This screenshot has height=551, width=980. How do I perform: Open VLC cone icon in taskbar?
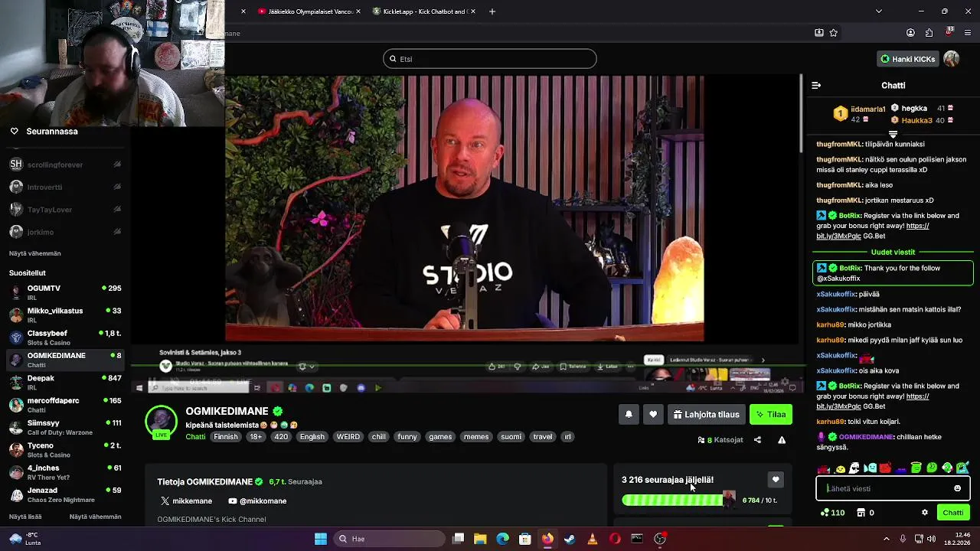pyautogui.click(x=593, y=539)
